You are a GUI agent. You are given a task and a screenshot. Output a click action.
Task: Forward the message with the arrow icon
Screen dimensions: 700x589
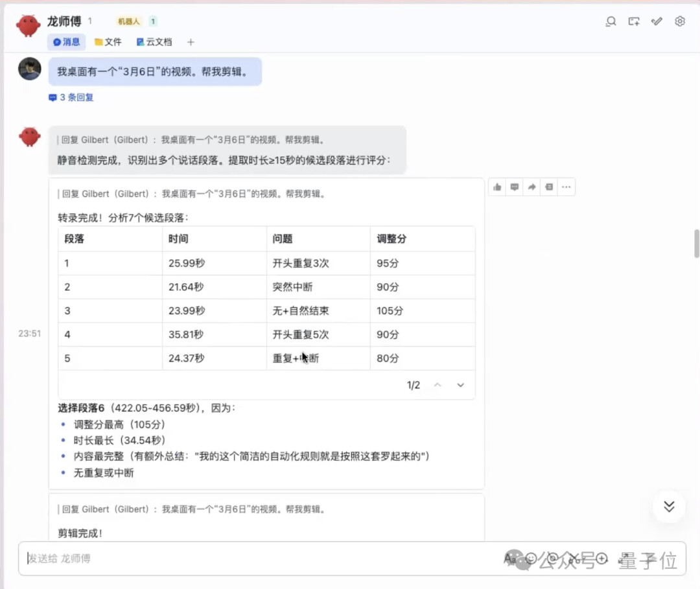pyautogui.click(x=531, y=187)
